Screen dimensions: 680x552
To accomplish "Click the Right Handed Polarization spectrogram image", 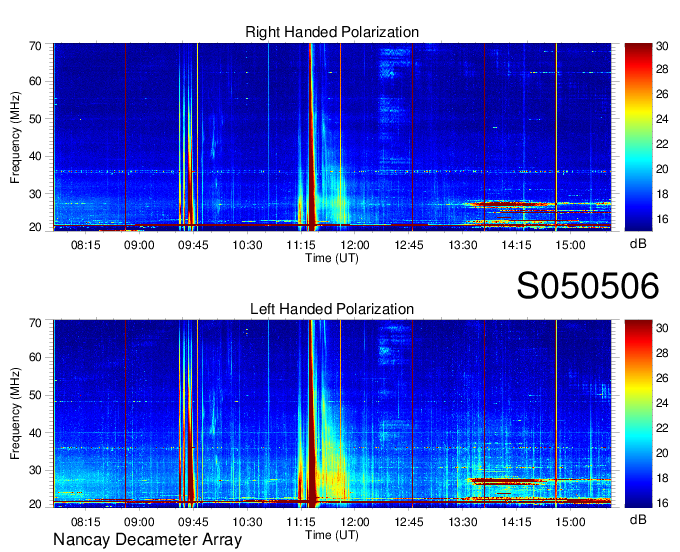I will pyautogui.click(x=332, y=137).
